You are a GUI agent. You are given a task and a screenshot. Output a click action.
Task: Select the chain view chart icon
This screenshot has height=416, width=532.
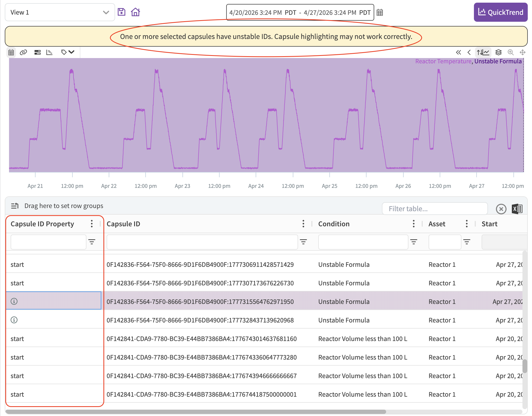coord(50,52)
